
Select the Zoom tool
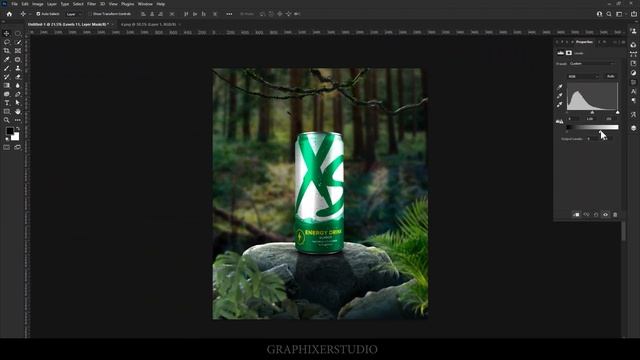pyautogui.click(x=7, y=120)
